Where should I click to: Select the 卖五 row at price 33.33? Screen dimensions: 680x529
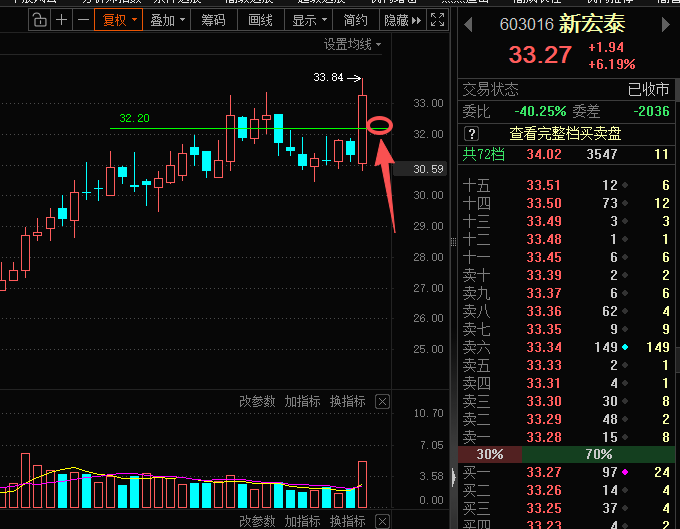[566, 365]
